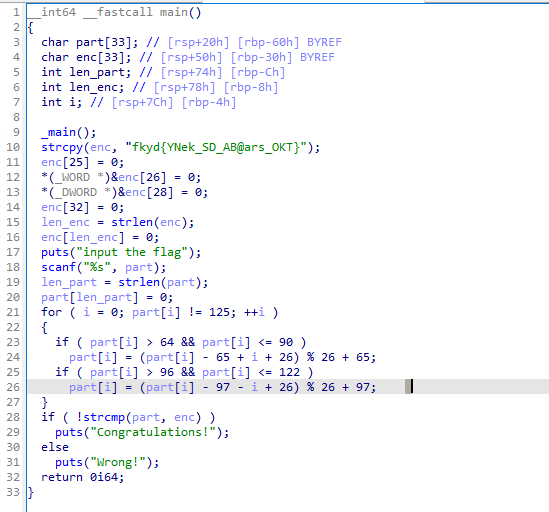Click 'int len_enc;' declaration on line 6
Screen dimensions: 549x512
(x=83, y=87)
